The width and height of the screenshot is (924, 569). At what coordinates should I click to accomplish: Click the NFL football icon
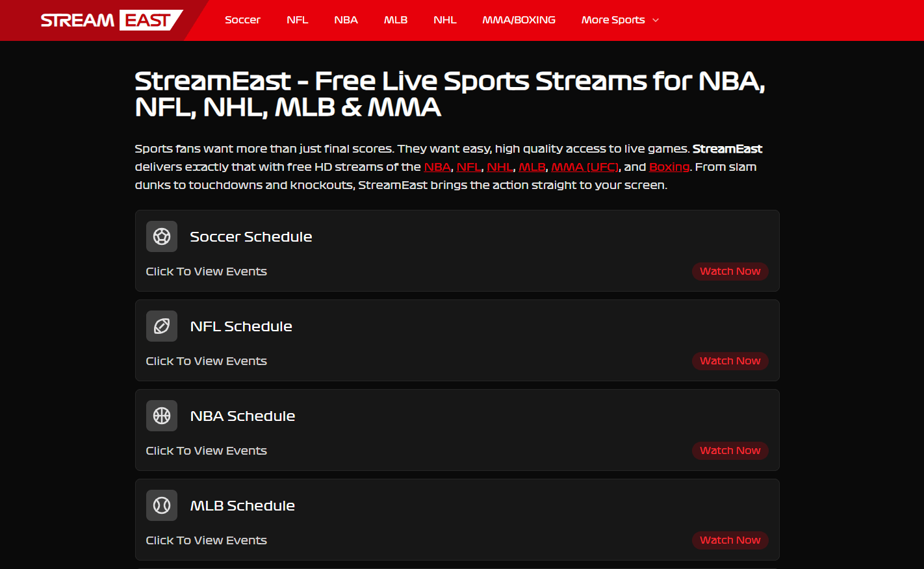point(162,326)
